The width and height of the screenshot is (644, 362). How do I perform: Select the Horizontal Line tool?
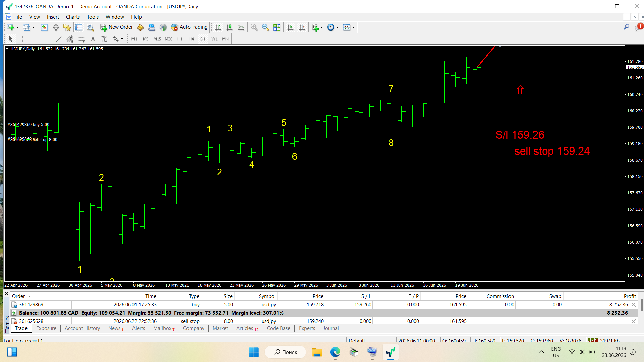pyautogui.click(x=47, y=39)
